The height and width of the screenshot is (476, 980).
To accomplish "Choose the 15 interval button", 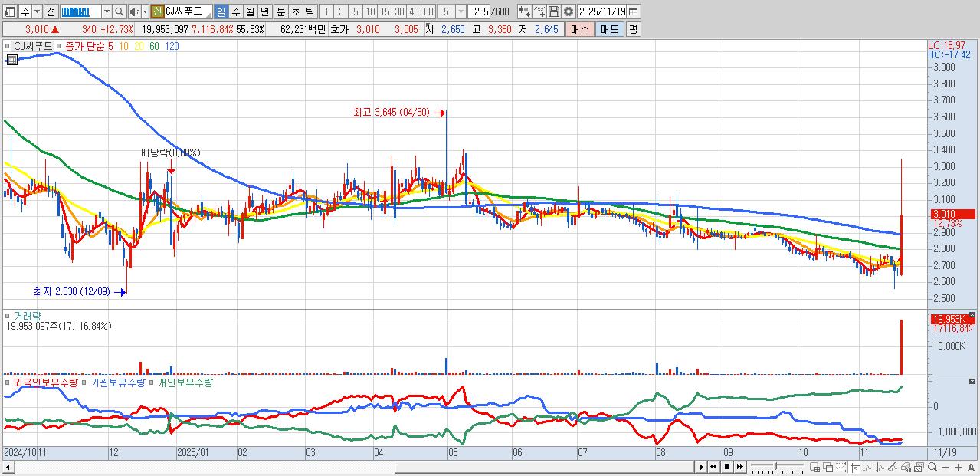I will click(x=385, y=11).
